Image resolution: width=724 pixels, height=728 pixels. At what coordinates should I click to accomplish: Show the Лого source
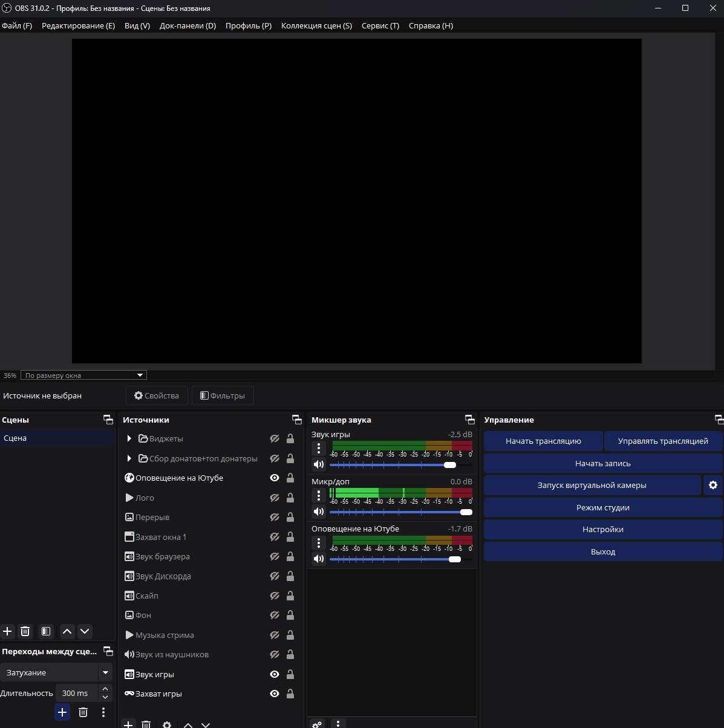275,498
